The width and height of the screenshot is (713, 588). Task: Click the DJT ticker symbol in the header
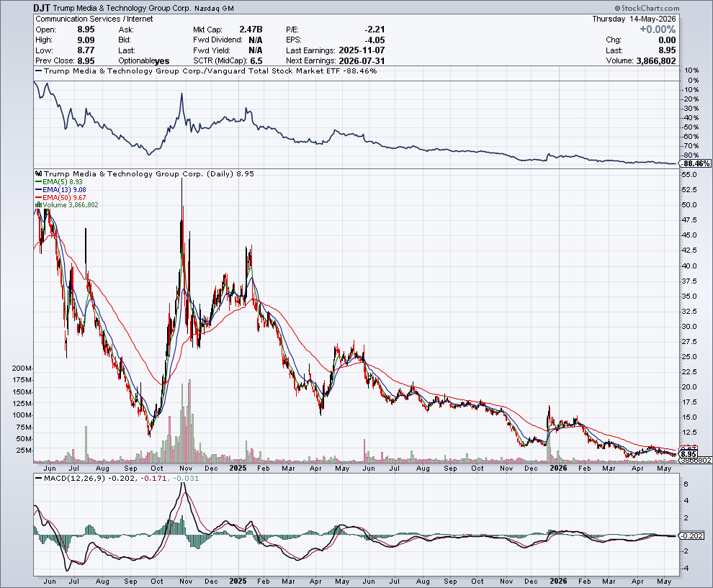[x=42, y=8]
